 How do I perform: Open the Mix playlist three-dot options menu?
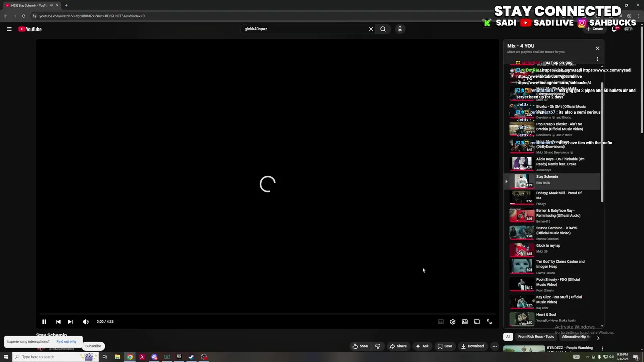coord(597,59)
